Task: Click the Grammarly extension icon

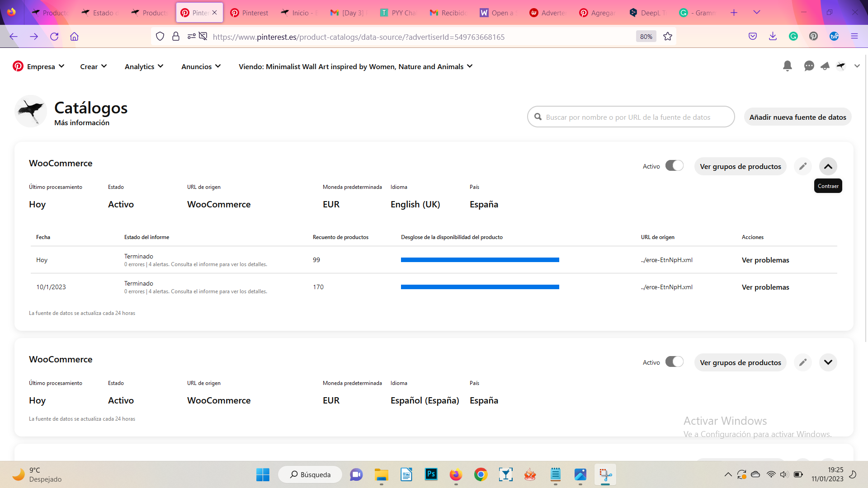Action: click(793, 37)
